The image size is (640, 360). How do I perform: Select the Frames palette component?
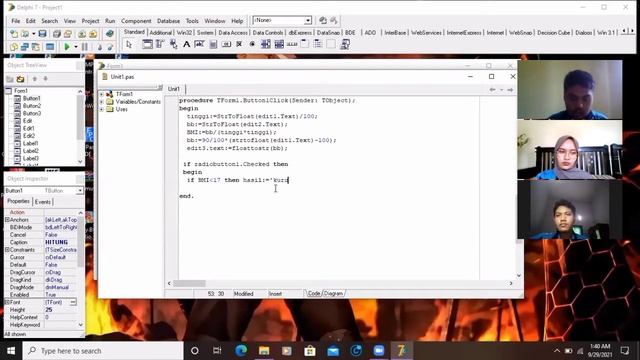(147, 44)
